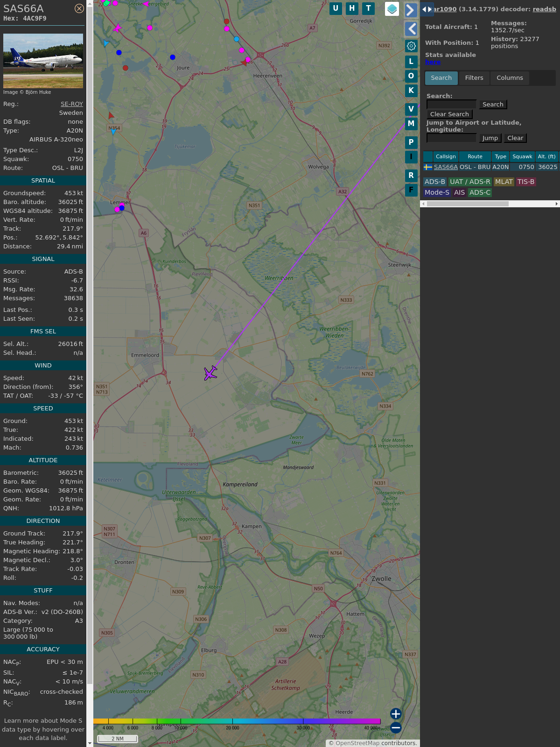
Task: Toggle the H map button
Action: coord(352,8)
